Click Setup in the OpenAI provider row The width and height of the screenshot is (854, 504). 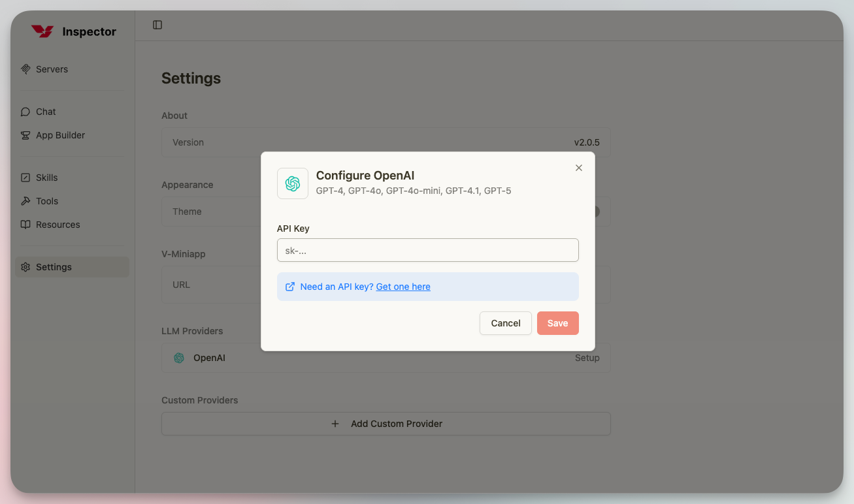click(x=587, y=358)
